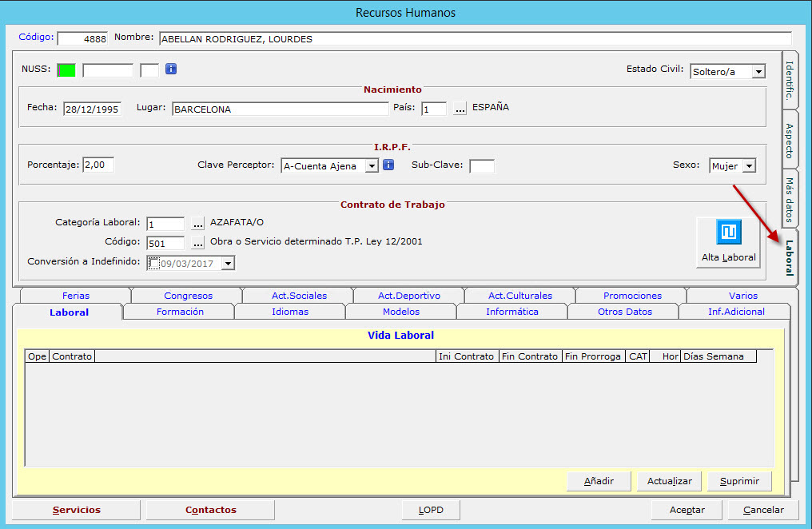Click the Clave Perceptor info icon

[x=388, y=165]
